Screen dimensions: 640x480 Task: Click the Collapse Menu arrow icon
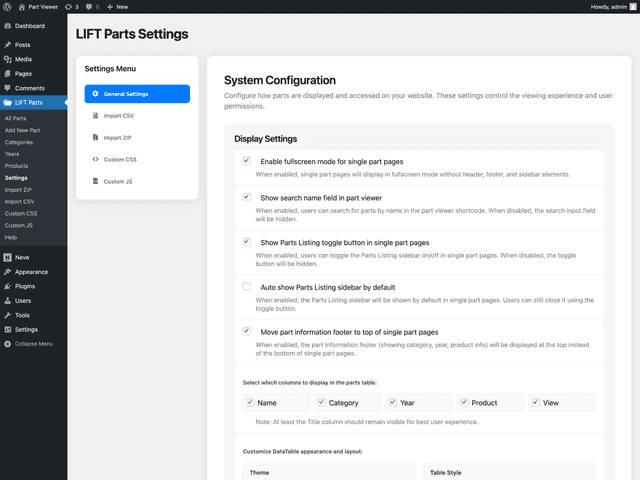tap(7, 344)
